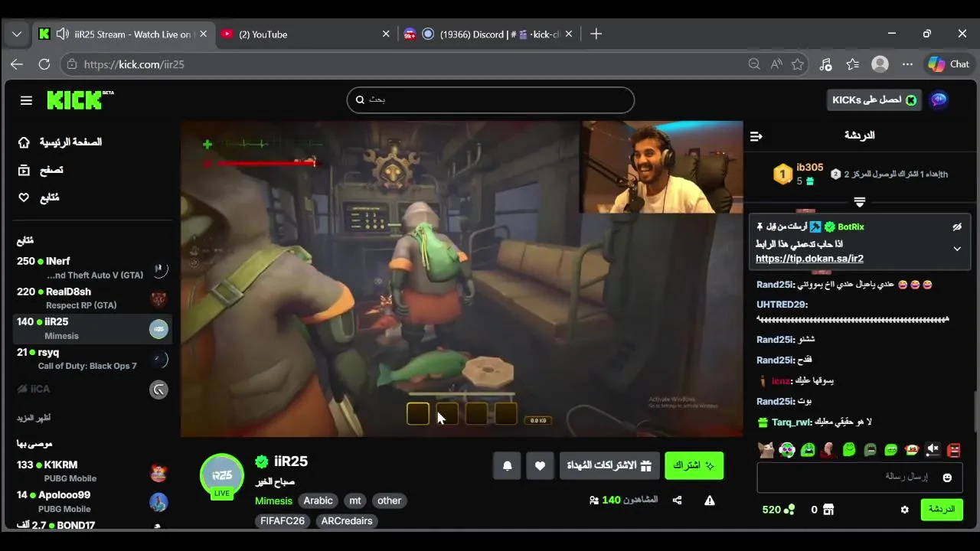Click the green اشتراك subscribe button
The height and width of the screenshot is (551, 980).
tap(694, 465)
